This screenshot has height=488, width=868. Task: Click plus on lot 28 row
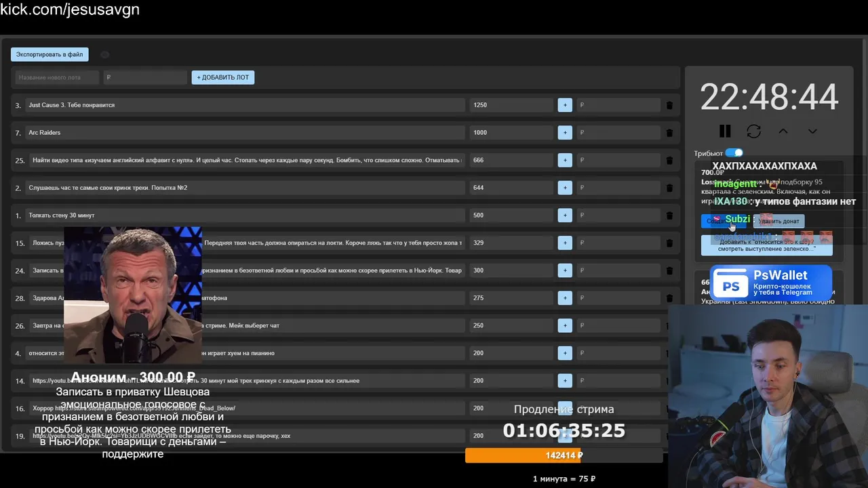tap(565, 298)
